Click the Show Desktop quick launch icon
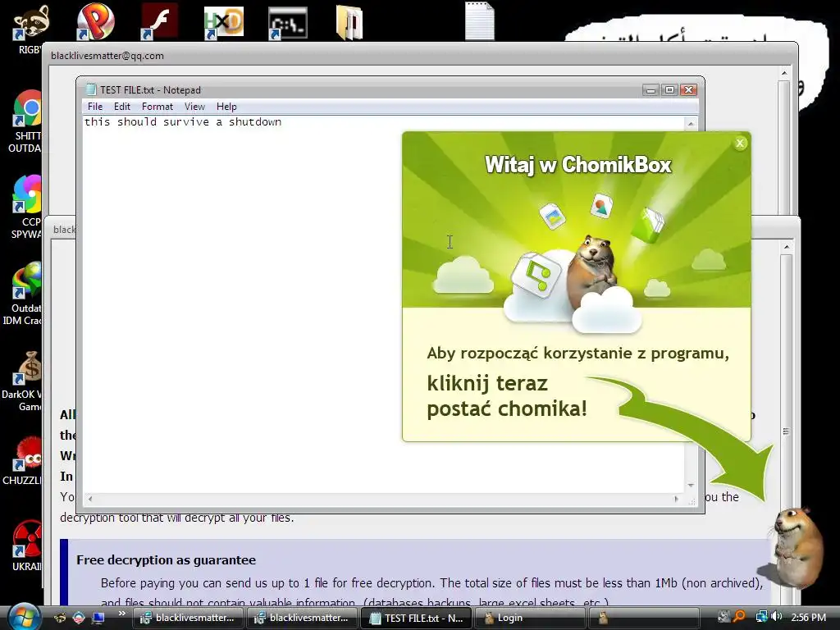Image resolution: width=840 pixels, height=630 pixels. [98, 618]
